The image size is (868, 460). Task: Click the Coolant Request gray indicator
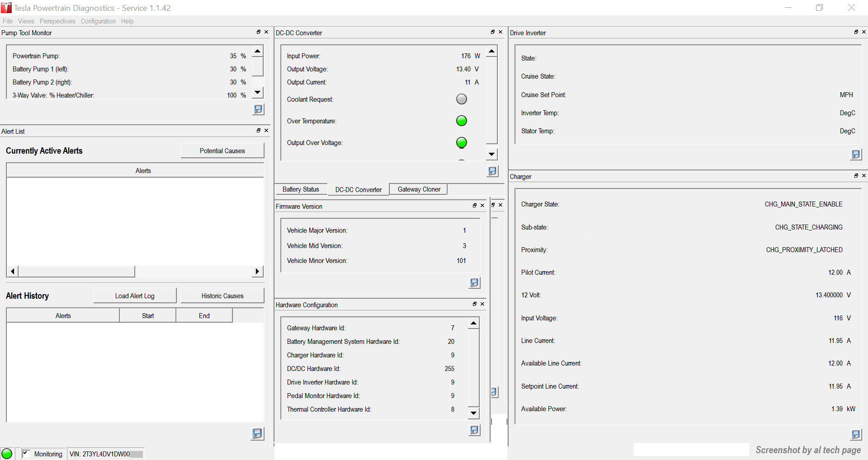461,99
